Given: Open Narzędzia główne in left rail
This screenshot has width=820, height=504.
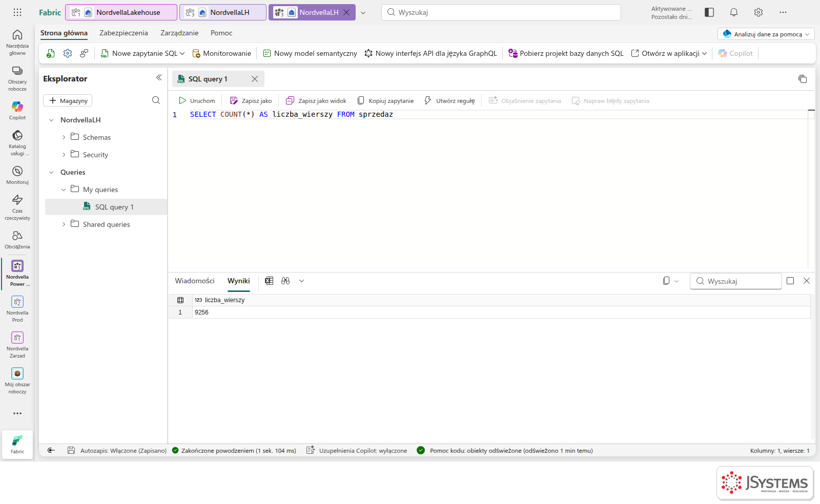Looking at the screenshot, I should 17,42.
